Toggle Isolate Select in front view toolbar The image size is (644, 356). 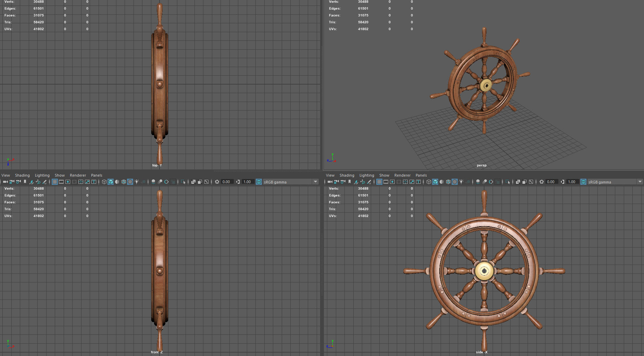[183, 182]
